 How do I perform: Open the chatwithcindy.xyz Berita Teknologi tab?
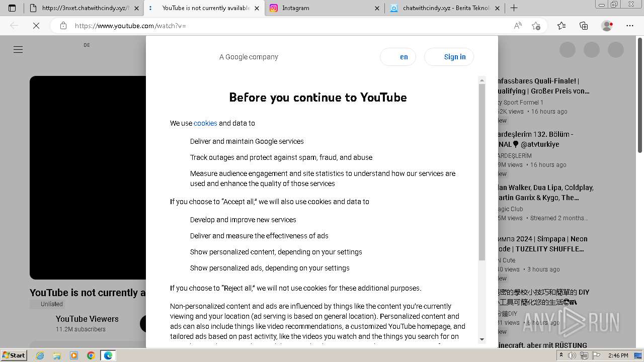click(x=445, y=8)
